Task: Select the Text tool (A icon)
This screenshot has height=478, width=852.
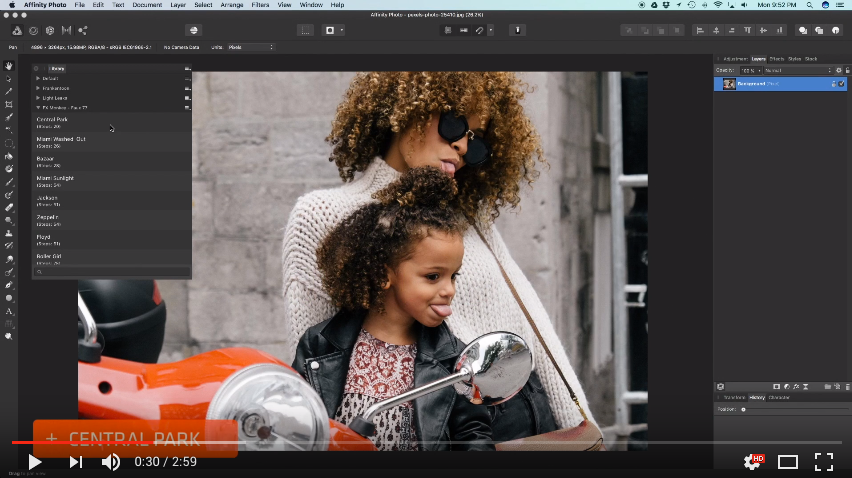Action: click(x=9, y=311)
